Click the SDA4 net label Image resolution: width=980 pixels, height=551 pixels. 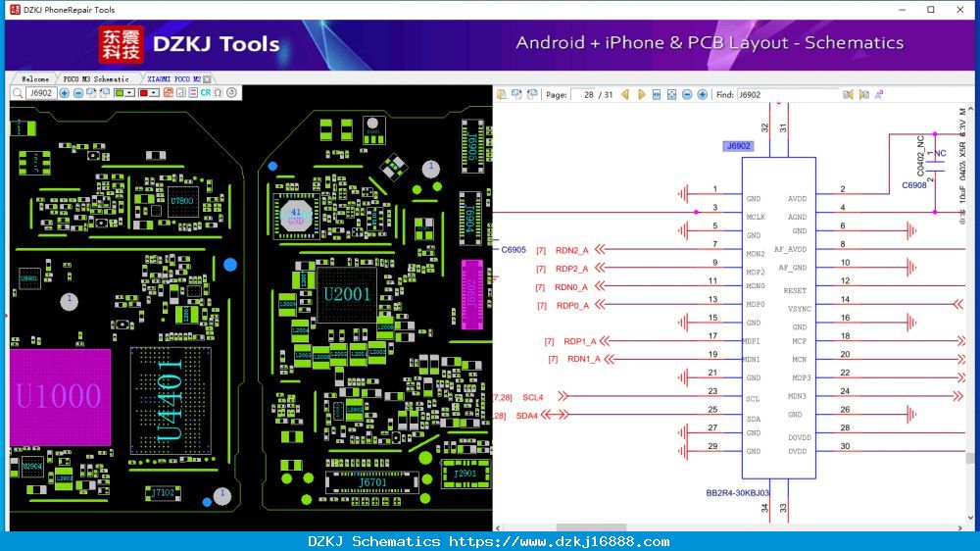click(x=527, y=416)
